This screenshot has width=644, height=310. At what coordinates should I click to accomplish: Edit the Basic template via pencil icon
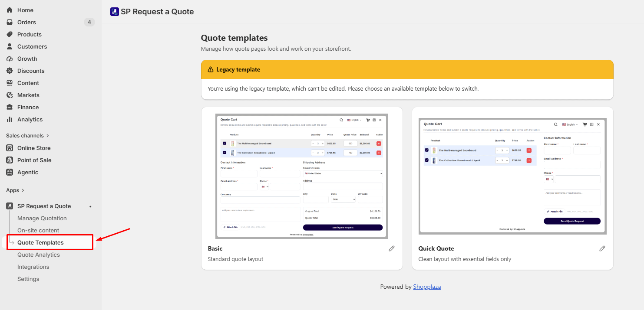coord(392,248)
